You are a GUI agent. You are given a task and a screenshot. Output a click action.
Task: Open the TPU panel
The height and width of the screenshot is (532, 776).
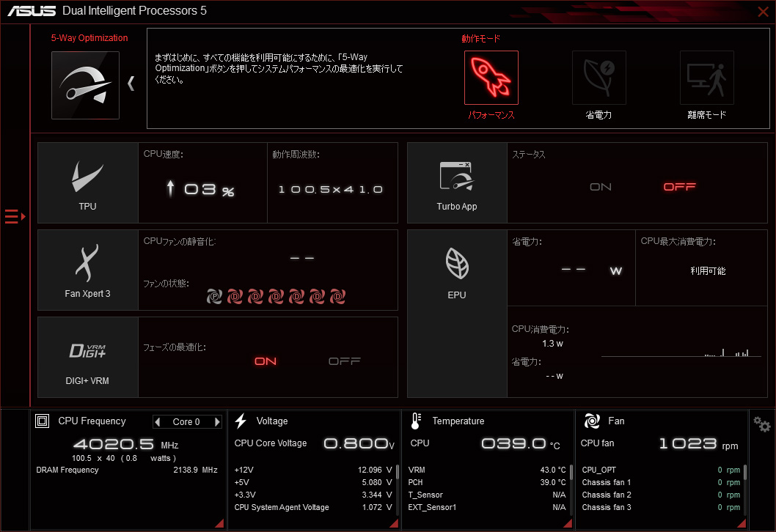87,183
